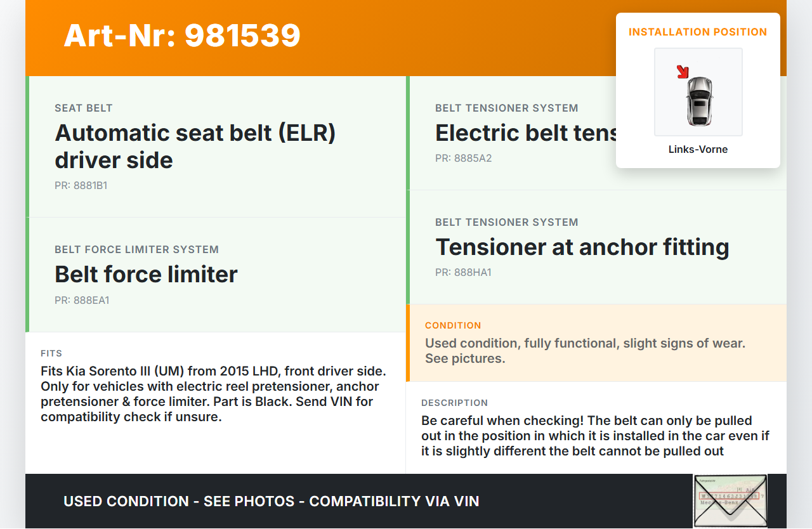812x529 pixels.
Task: Click the envelope VIN document icon
Action: [730, 500]
